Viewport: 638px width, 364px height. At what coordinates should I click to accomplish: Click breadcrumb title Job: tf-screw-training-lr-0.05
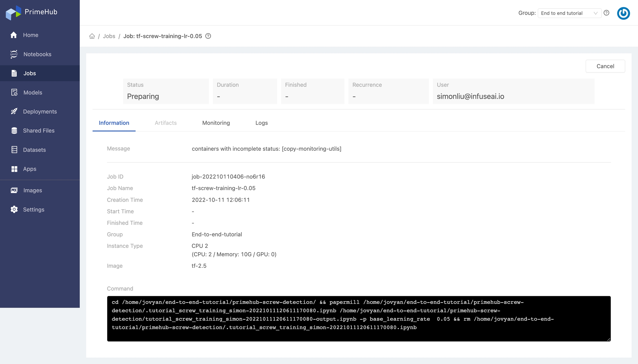click(x=163, y=36)
